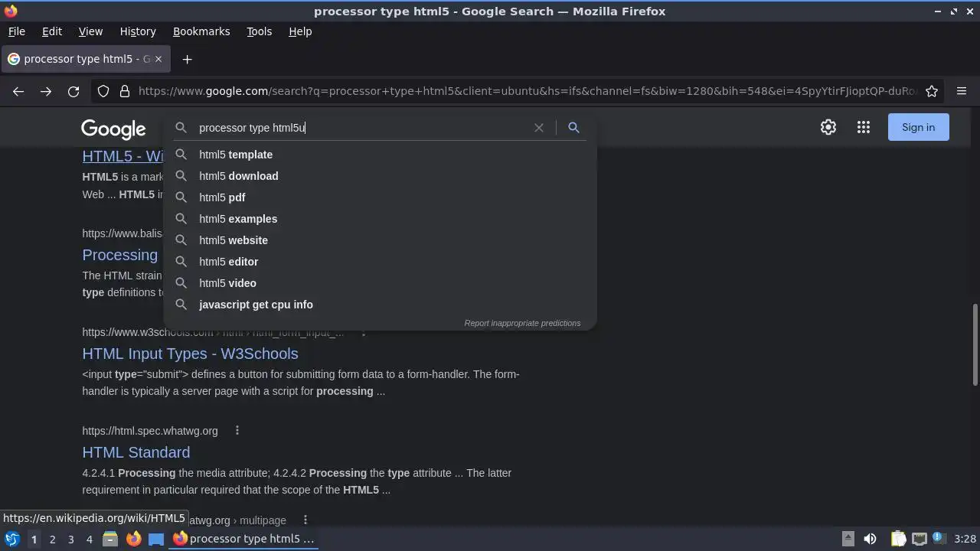
Task: Clear the search box with the X
Action: pos(539,128)
